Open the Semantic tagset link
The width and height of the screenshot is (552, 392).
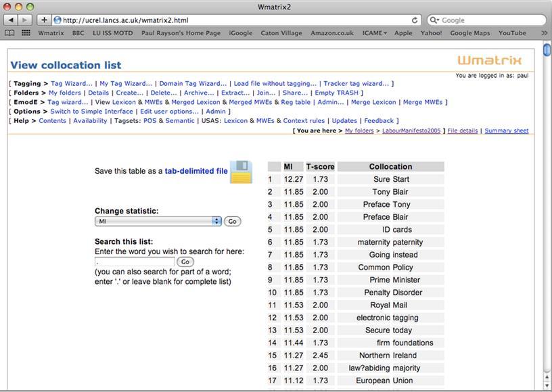click(x=180, y=120)
